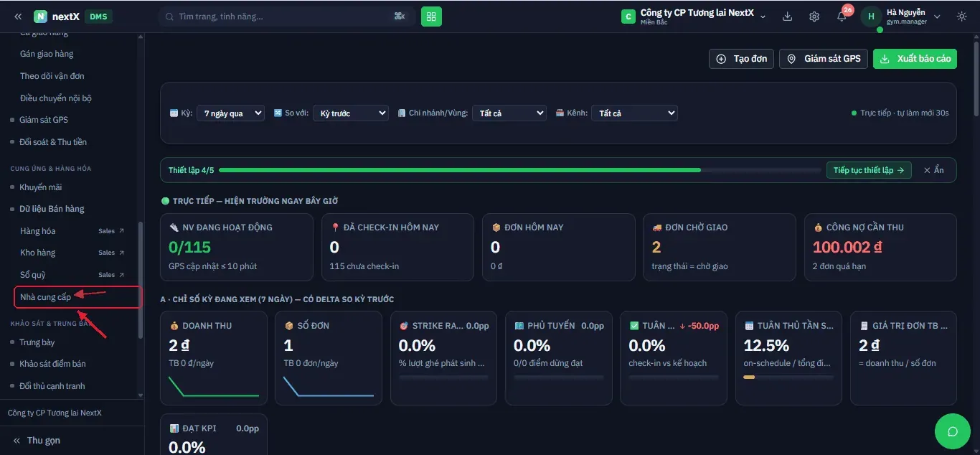Collapse the sidebar with the double-chevron icon
980x455 pixels.
(18, 17)
